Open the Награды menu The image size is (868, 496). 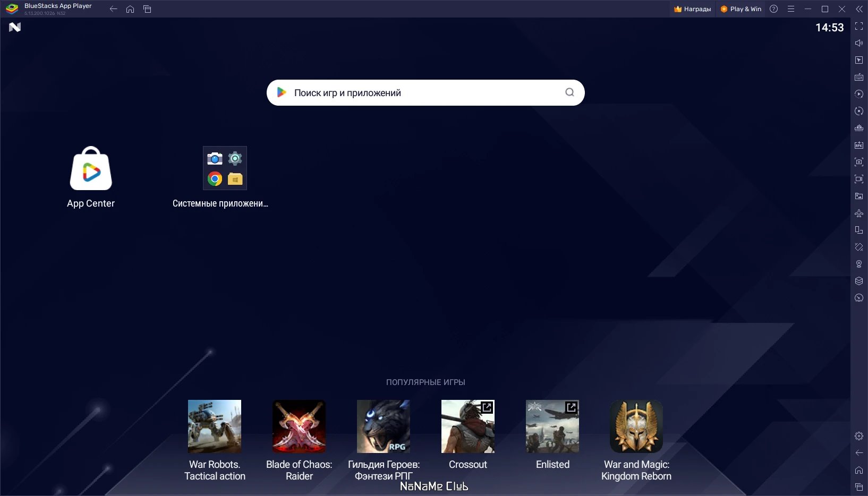[692, 8]
